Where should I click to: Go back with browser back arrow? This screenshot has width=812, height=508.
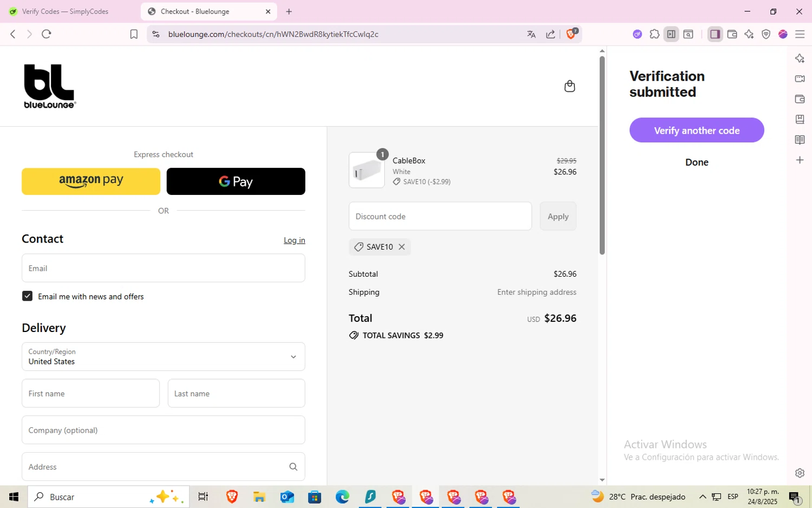tap(13, 34)
